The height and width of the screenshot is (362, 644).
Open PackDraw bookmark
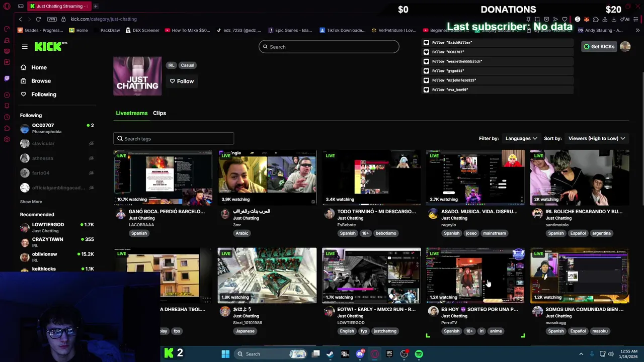tap(107, 30)
